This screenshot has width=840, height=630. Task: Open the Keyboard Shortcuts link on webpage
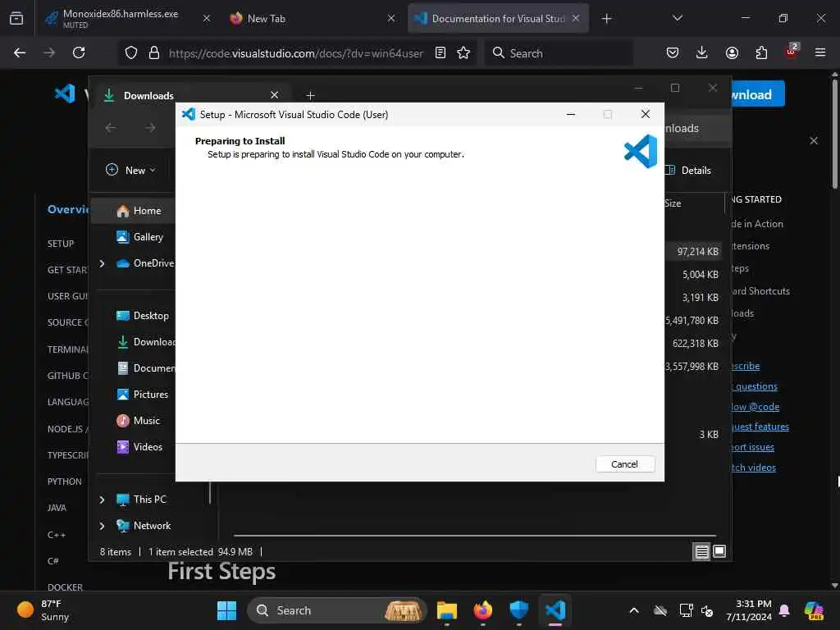(x=760, y=291)
